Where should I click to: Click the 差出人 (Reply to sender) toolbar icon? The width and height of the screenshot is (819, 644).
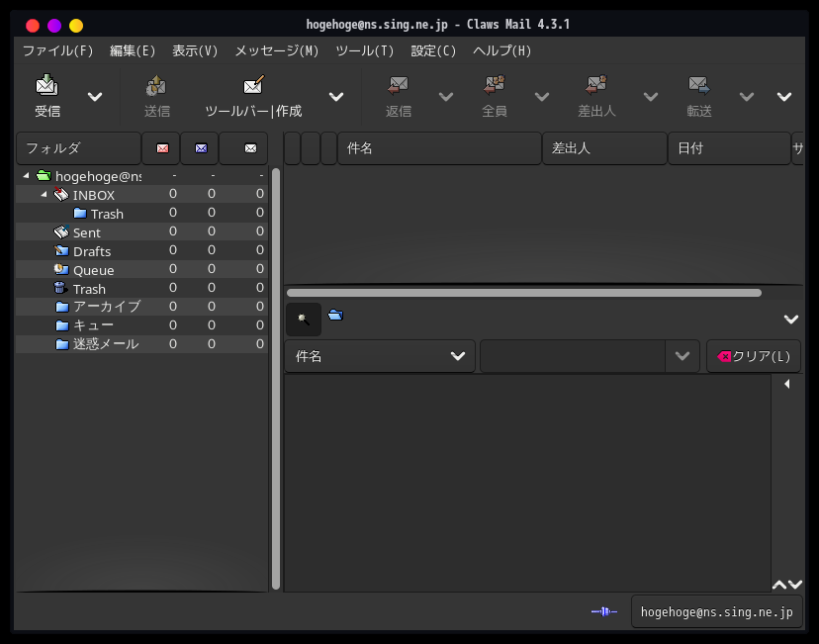pyautogui.click(x=596, y=85)
